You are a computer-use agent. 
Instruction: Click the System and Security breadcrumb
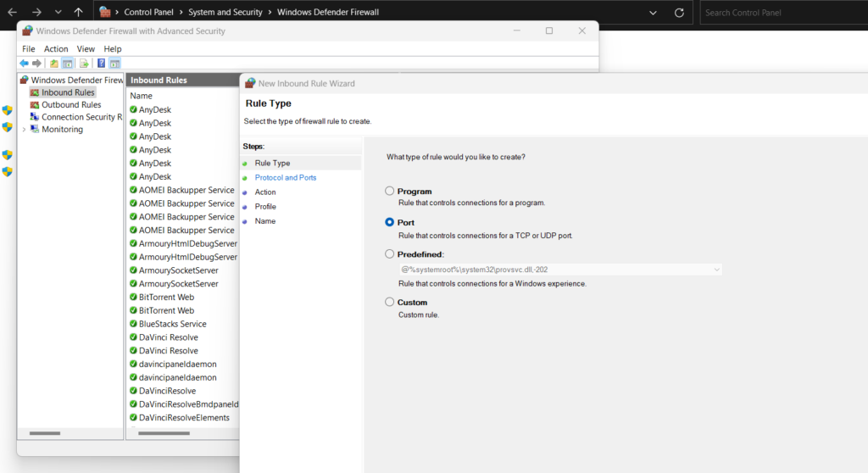point(225,12)
